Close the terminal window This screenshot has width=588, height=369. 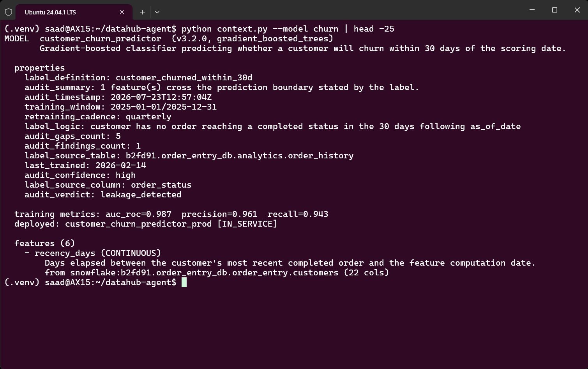click(577, 10)
